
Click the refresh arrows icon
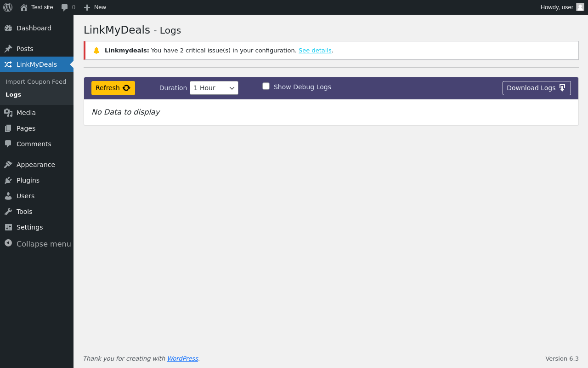[x=126, y=88]
